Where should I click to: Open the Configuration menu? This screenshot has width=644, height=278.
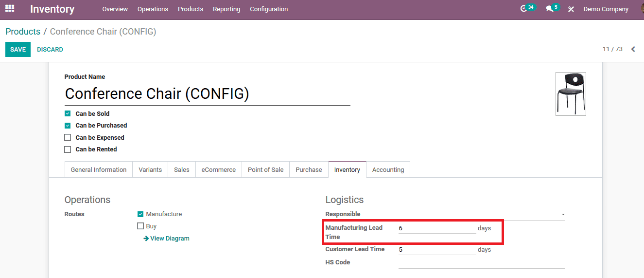(269, 9)
